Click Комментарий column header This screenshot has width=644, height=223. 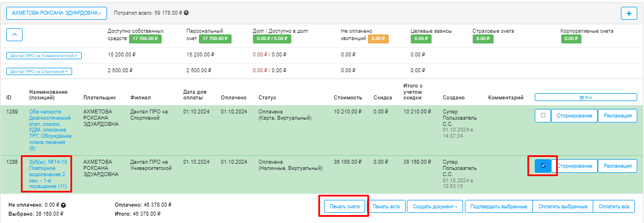pos(505,98)
